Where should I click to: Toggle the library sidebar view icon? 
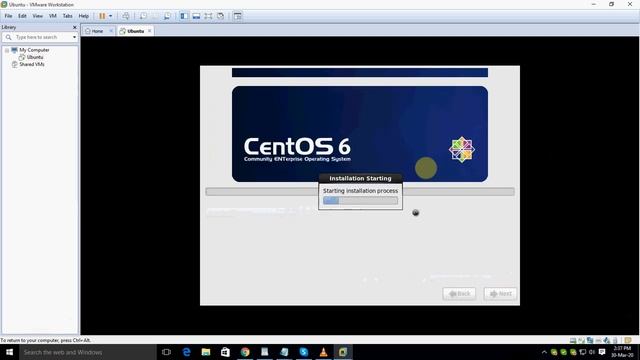pyautogui.click(x=184, y=16)
